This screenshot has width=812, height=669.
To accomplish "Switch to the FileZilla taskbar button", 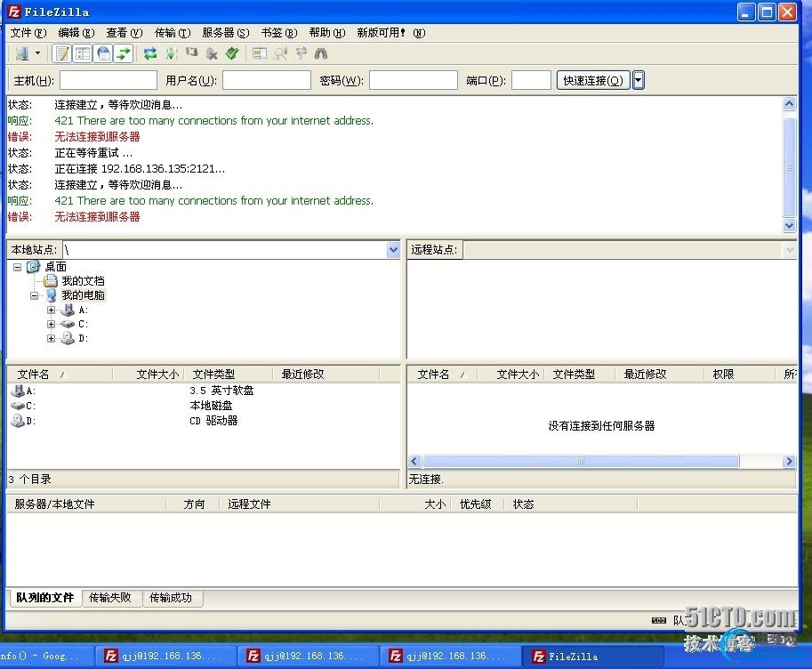I will tap(593, 657).
